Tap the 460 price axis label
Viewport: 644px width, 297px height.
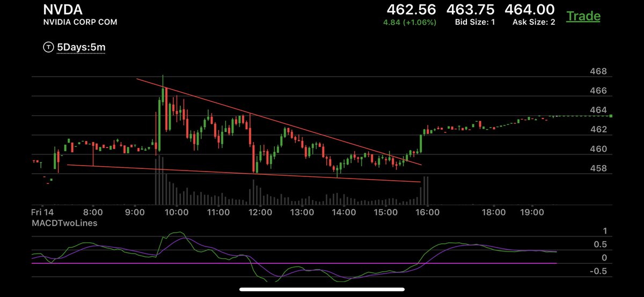598,148
